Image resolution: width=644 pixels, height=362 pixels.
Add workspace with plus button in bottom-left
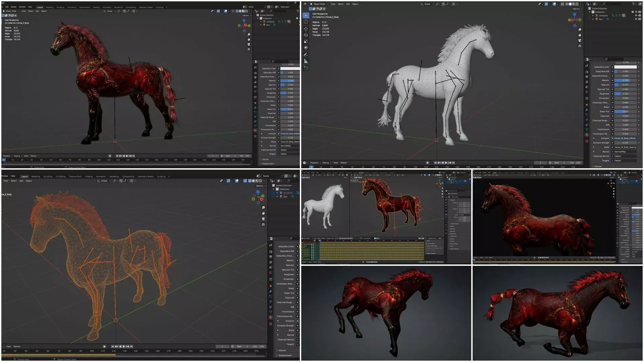pyautogui.click(x=169, y=176)
